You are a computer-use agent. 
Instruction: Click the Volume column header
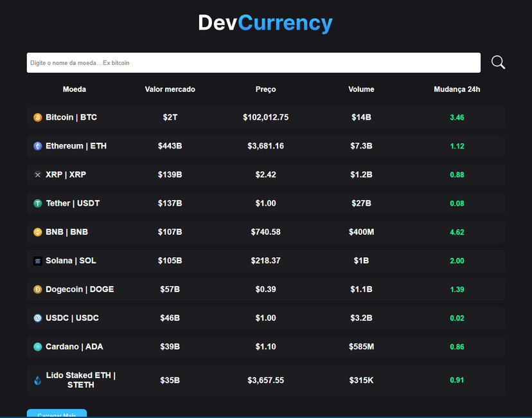click(361, 89)
